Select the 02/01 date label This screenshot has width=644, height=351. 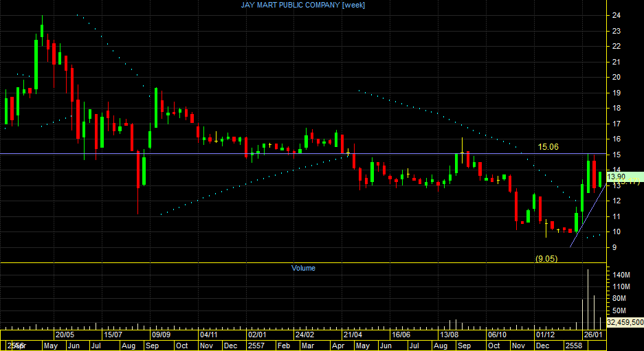pos(257,335)
